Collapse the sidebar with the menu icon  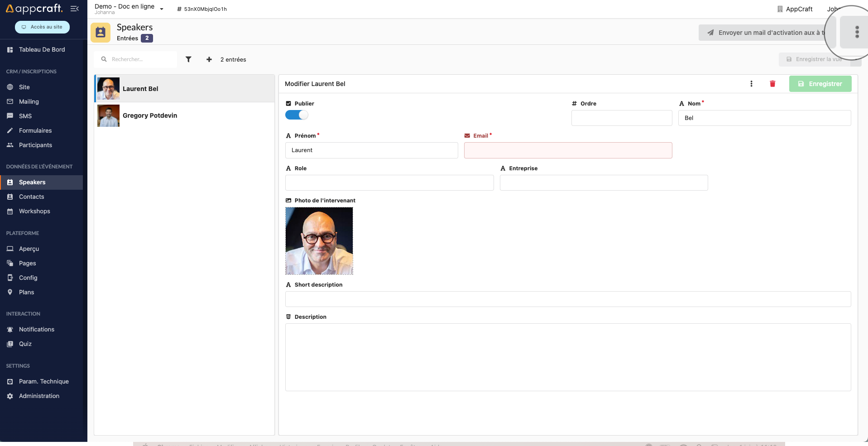click(75, 9)
